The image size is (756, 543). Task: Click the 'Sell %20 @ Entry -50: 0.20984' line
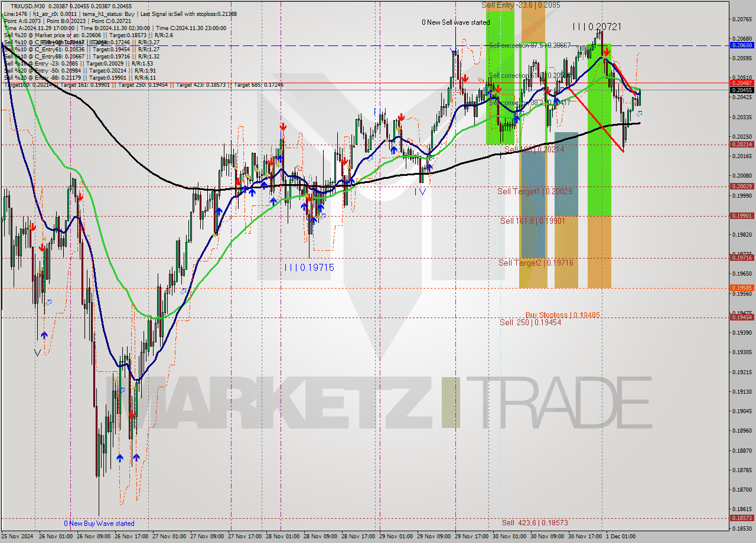[80, 70]
